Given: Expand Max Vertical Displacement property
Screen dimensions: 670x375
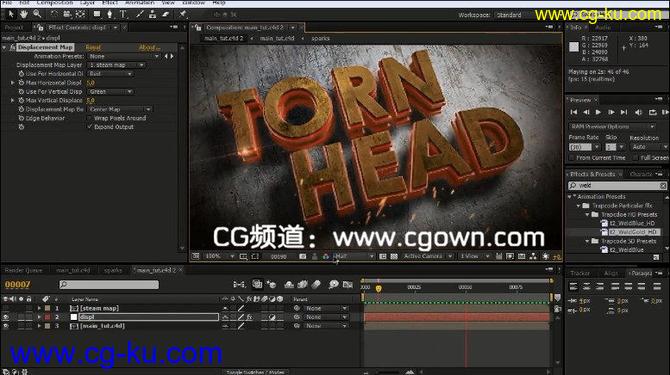Looking at the screenshot, I should tap(13, 100).
